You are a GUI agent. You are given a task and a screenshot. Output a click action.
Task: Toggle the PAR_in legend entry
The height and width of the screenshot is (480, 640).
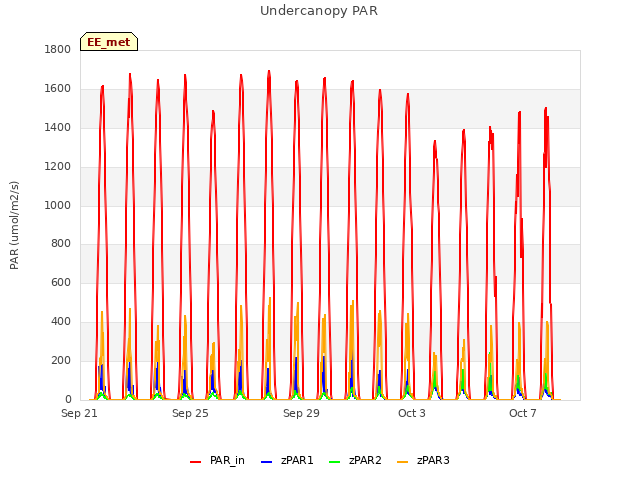click(x=218, y=460)
